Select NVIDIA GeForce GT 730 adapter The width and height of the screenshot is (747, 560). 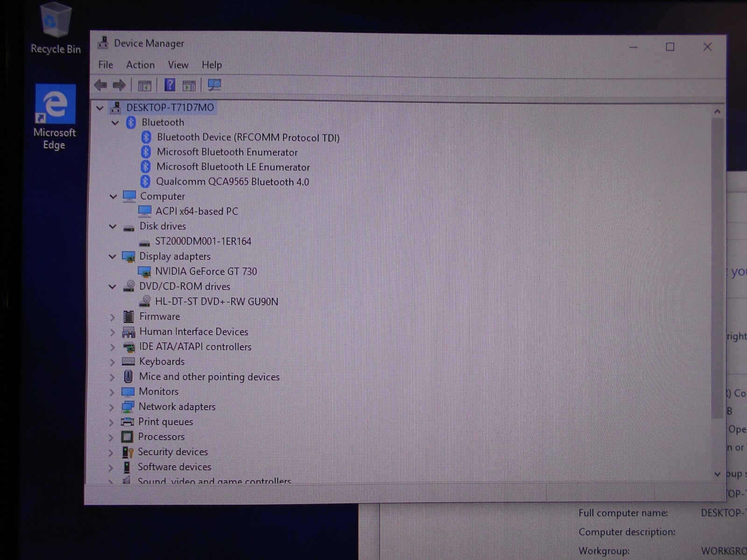pos(206,271)
